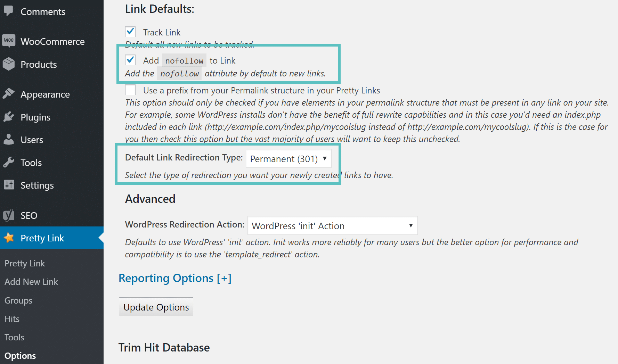Image resolution: width=618 pixels, height=364 pixels.
Task: Click the Users person icon
Action: [9, 139]
